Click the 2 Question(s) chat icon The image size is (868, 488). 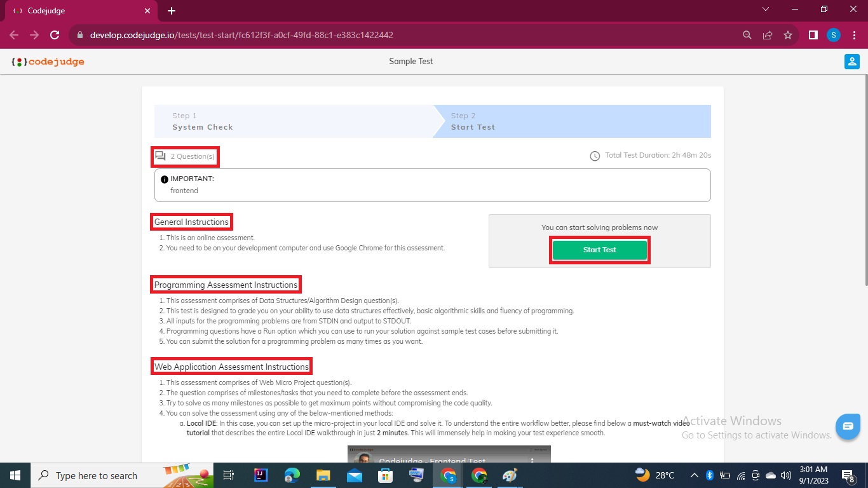[160, 155]
